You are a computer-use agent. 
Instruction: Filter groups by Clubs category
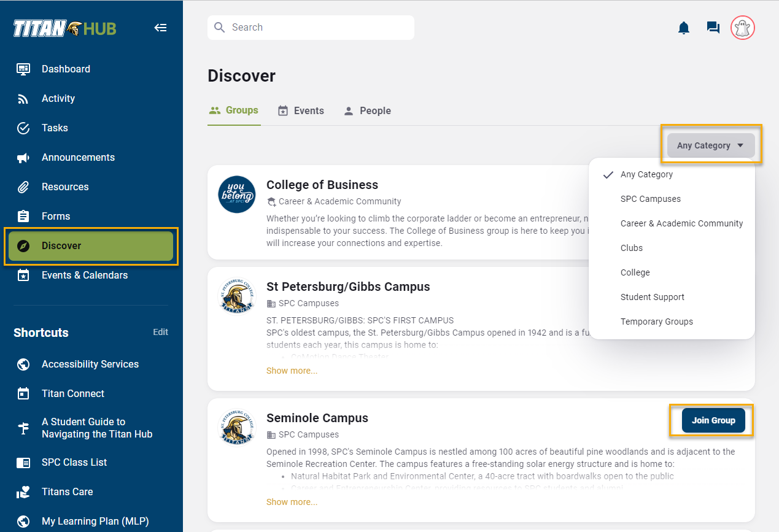tap(672, 248)
